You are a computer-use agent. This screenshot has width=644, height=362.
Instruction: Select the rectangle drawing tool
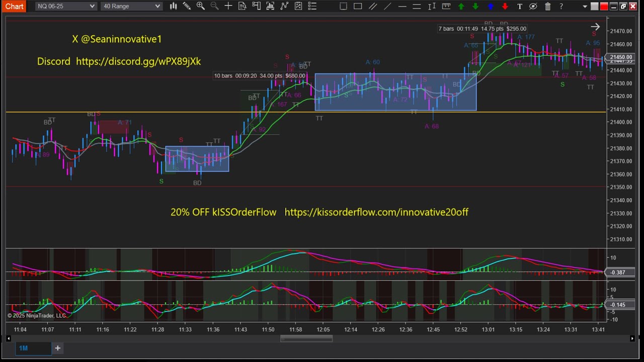tap(358, 6)
